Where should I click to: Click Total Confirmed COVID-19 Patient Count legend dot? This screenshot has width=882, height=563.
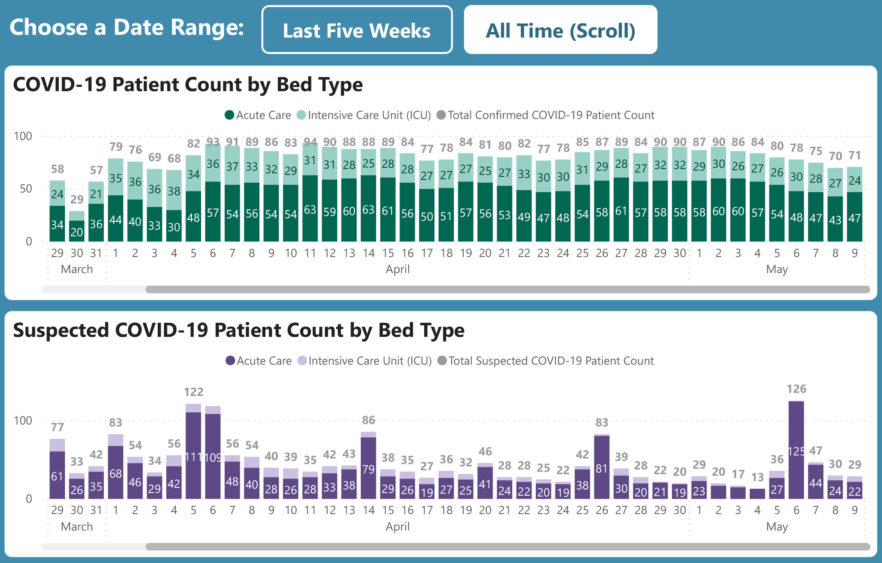[x=441, y=115]
